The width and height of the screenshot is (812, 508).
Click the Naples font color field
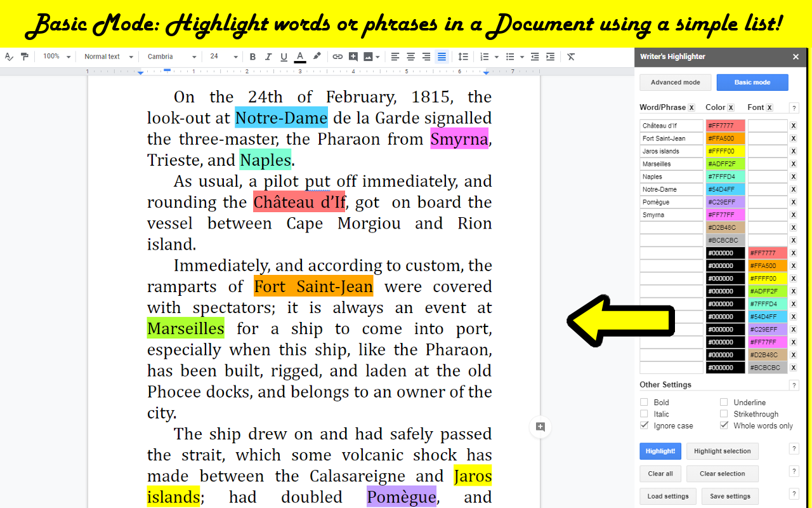[x=768, y=177]
